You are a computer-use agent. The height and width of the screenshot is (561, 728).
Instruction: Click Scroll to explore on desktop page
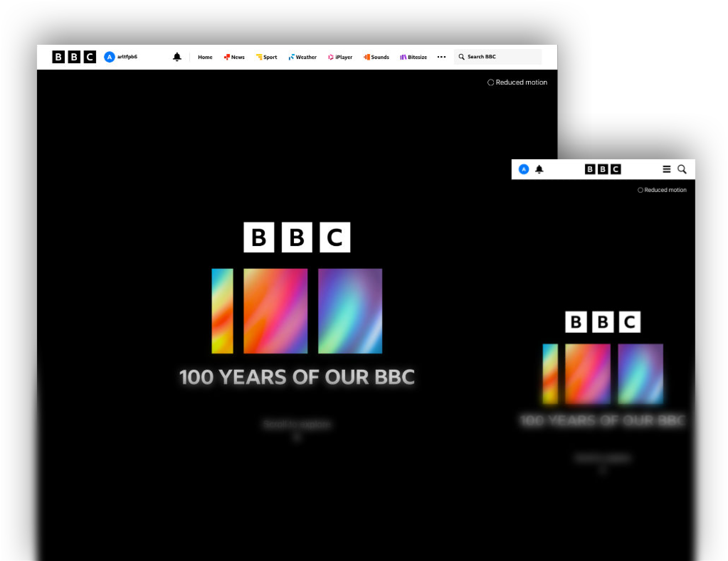[297, 424]
